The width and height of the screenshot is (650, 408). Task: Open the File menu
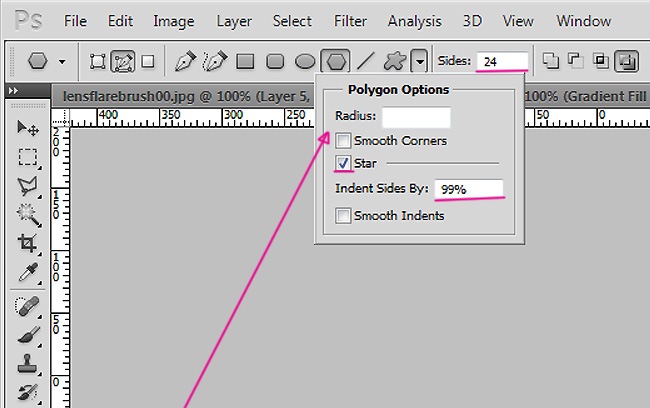coord(75,21)
